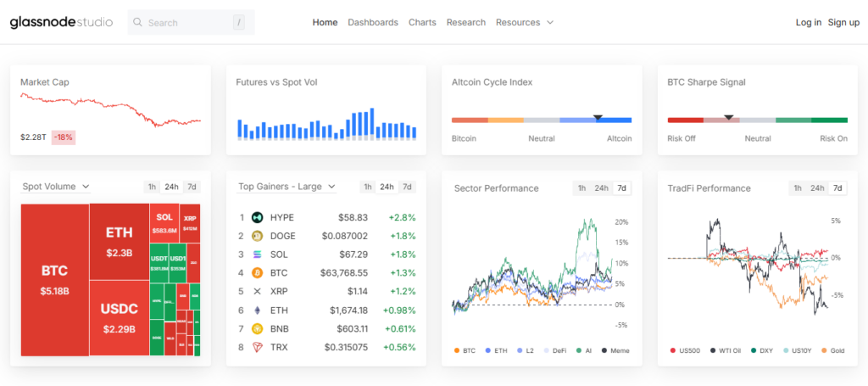Click the BTC $5.18B treemap tile
Image resolution: width=868 pixels, height=386 pixels.
click(x=55, y=280)
